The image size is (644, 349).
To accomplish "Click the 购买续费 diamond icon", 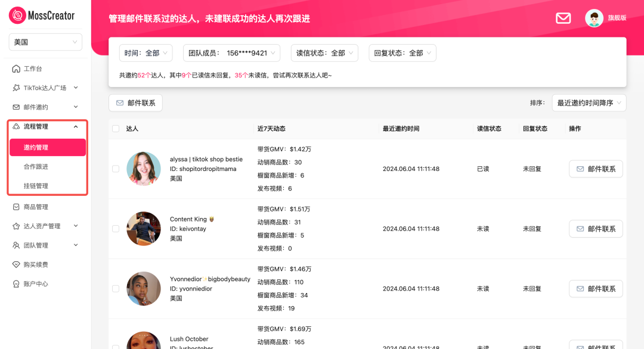I will click(x=17, y=264).
